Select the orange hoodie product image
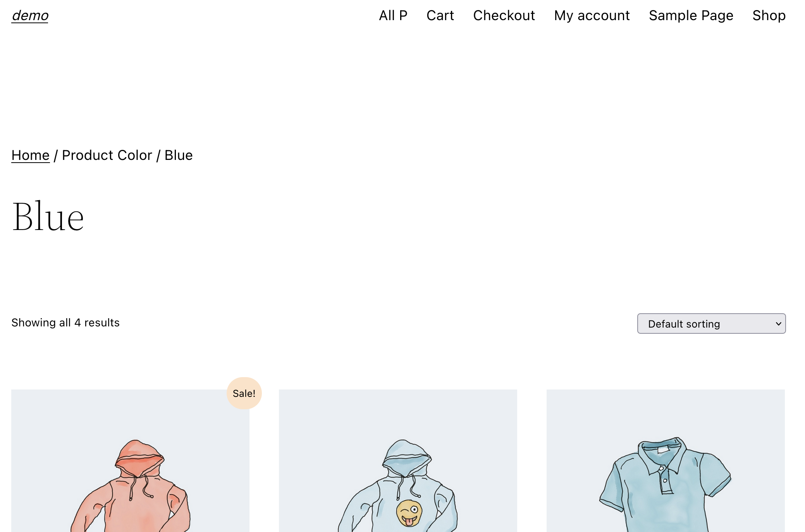The width and height of the screenshot is (805, 532). [130, 461]
